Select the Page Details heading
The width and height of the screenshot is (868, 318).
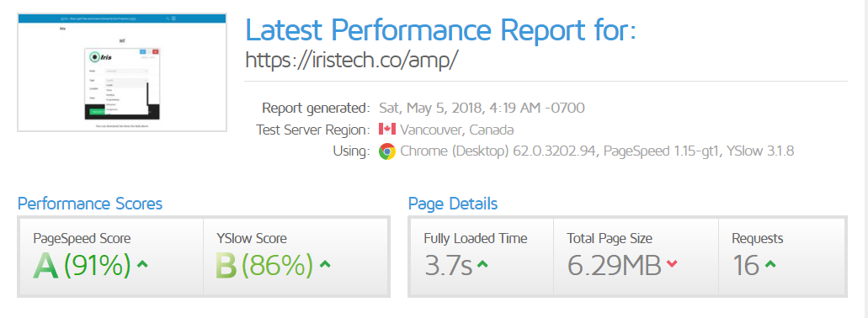(453, 204)
